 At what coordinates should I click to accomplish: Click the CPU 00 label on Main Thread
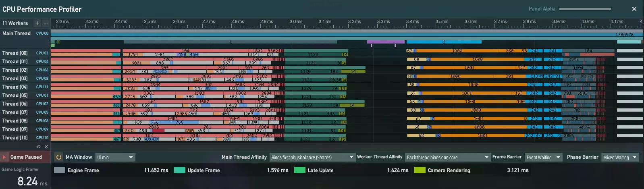42,33
